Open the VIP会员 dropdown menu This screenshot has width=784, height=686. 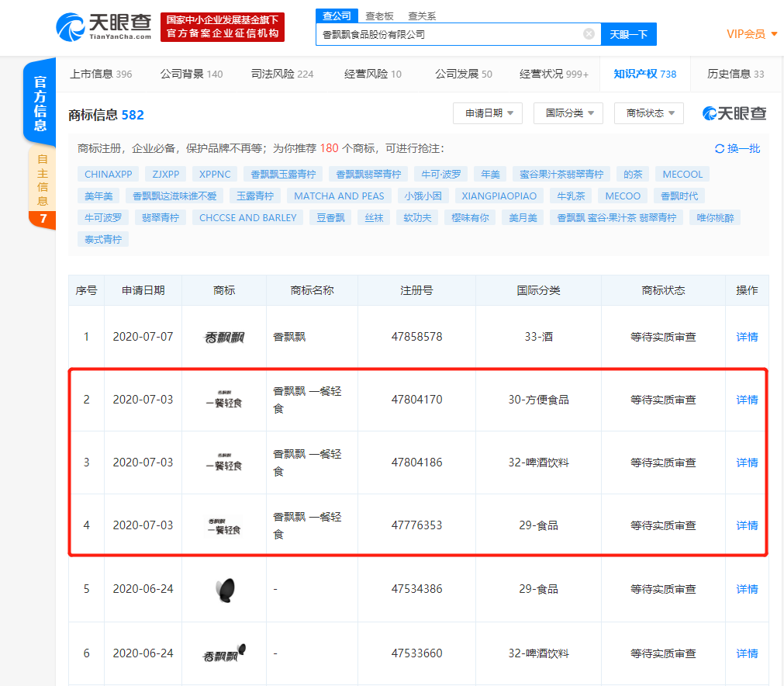point(751,34)
